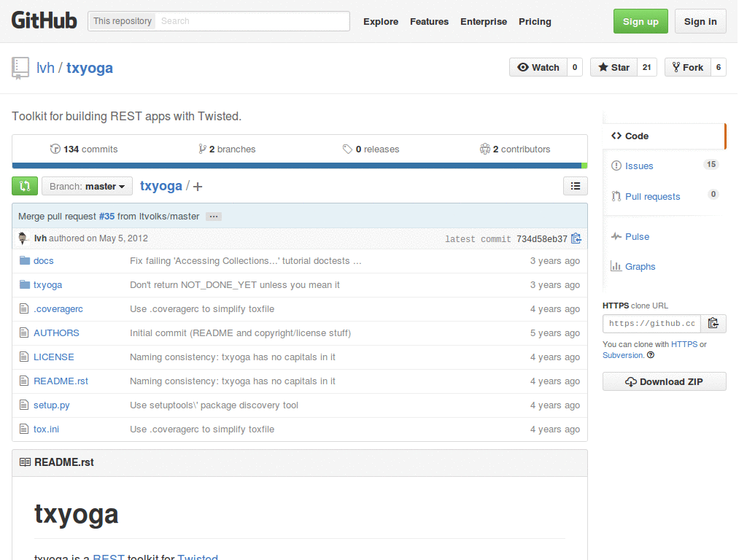Click the file icon beside README.rst row
The height and width of the screenshot is (560, 747).
click(24, 381)
